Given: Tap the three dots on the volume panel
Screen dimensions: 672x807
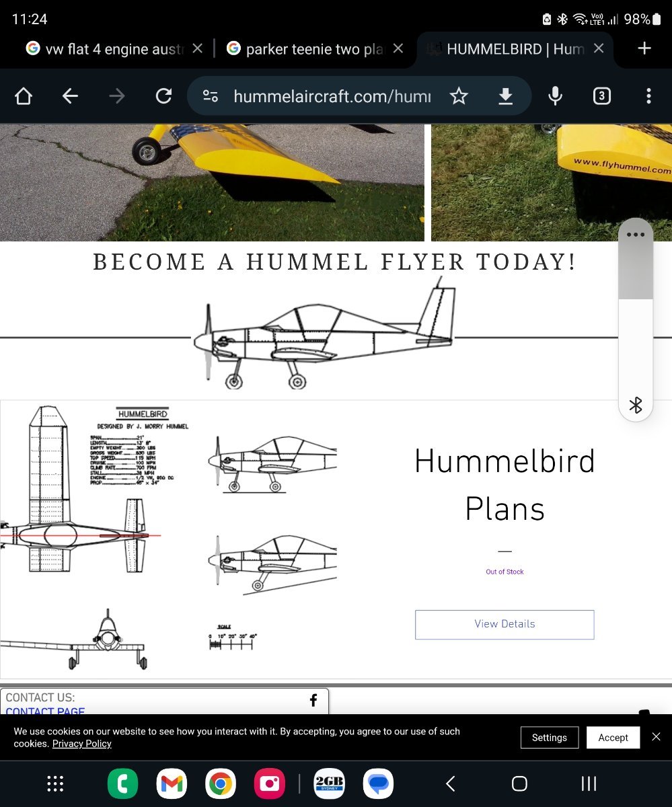Looking at the screenshot, I should click(x=636, y=235).
